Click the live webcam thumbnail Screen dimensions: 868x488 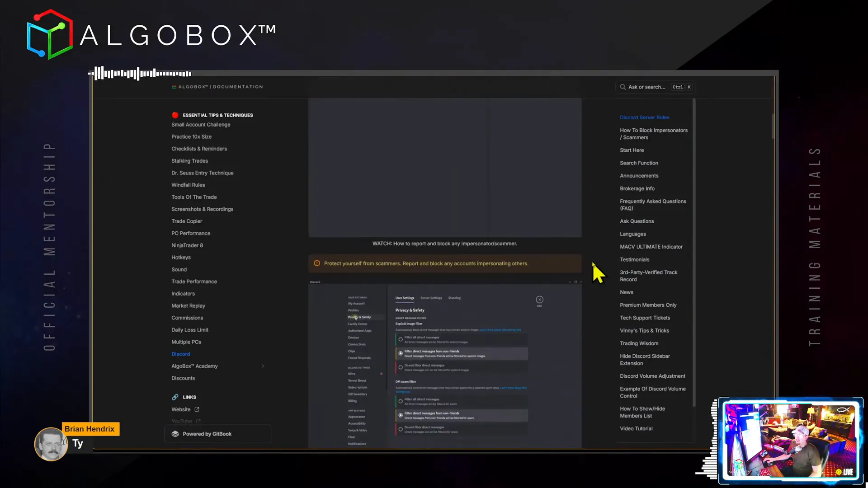(x=791, y=441)
